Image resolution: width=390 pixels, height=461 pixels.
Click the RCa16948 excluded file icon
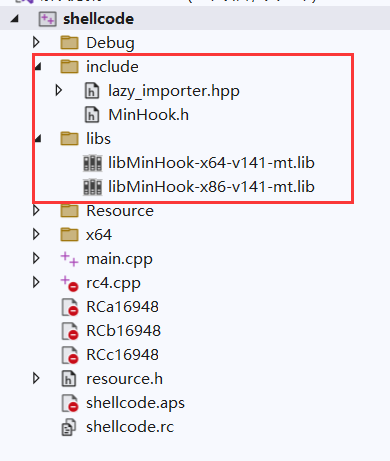click(x=70, y=307)
